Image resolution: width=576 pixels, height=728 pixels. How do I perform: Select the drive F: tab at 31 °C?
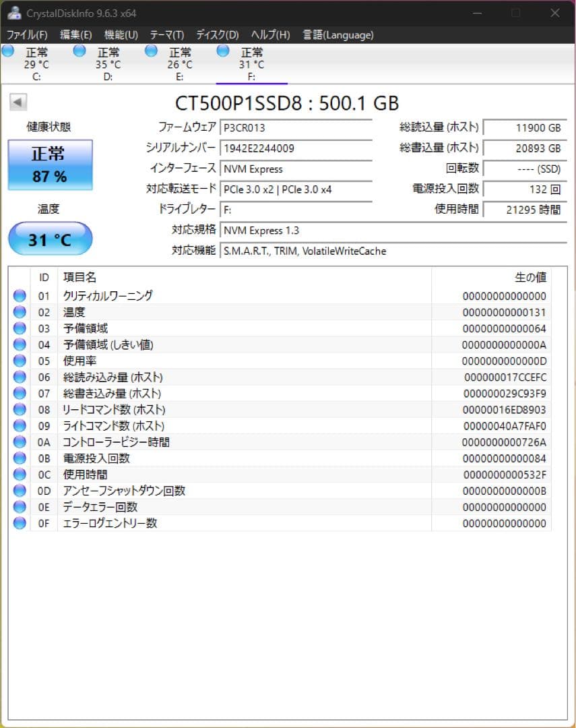[x=251, y=63]
